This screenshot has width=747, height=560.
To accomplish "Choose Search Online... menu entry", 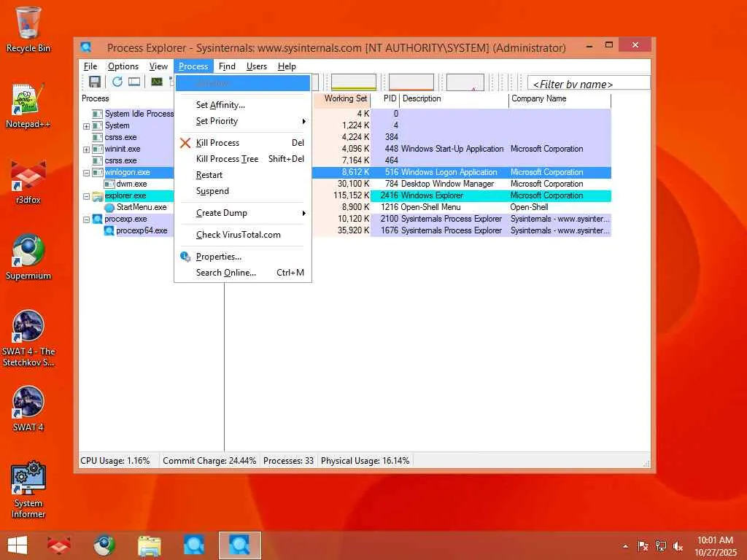I will tap(243, 273).
